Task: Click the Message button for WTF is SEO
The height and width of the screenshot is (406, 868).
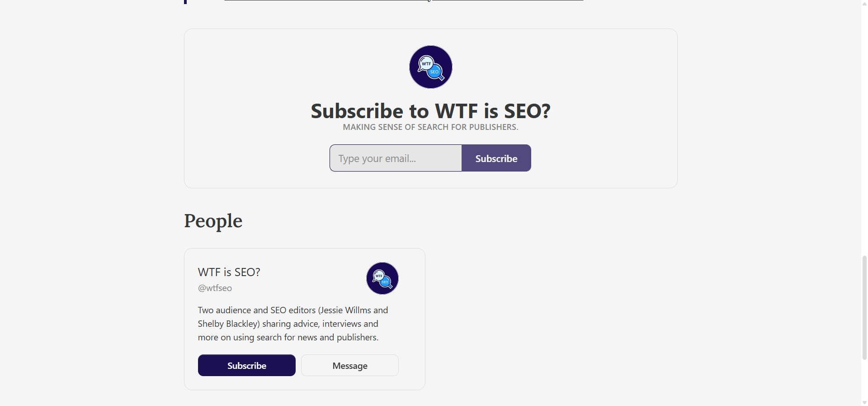Action: (349, 365)
